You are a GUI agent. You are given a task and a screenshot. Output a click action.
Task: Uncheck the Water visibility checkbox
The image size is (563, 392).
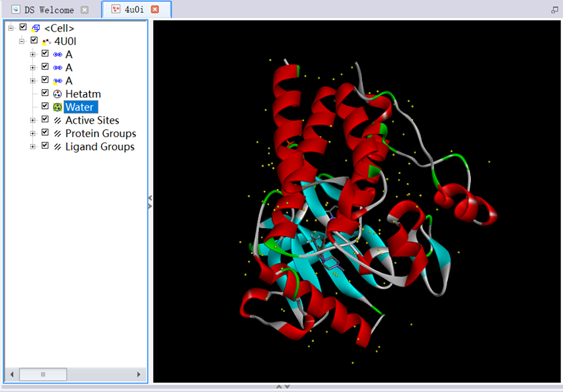pos(45,106)
